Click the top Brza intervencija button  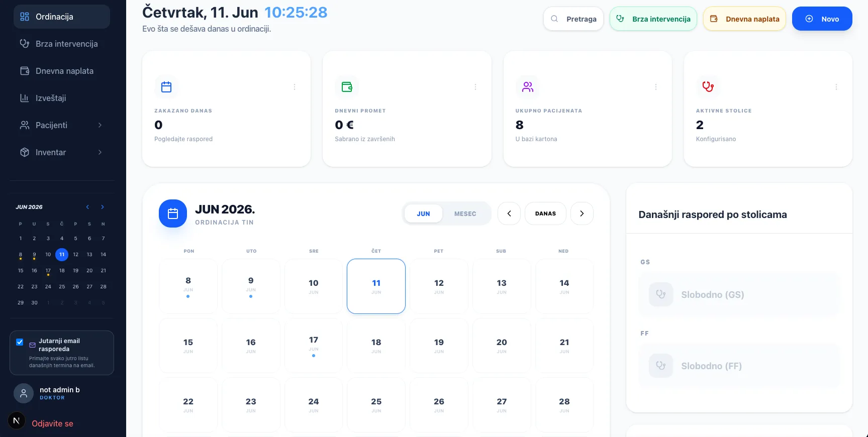pos(653,19)
